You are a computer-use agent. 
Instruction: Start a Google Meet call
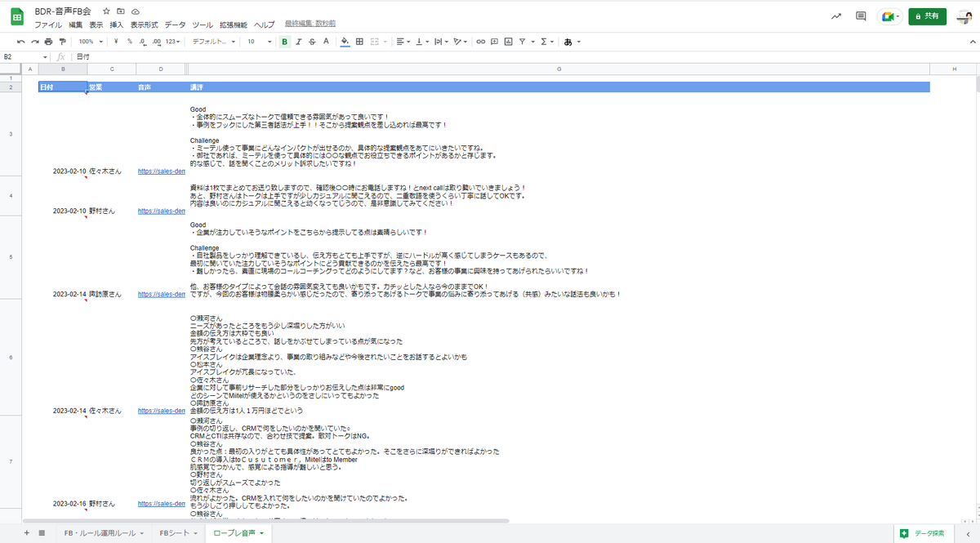[889, 16]
